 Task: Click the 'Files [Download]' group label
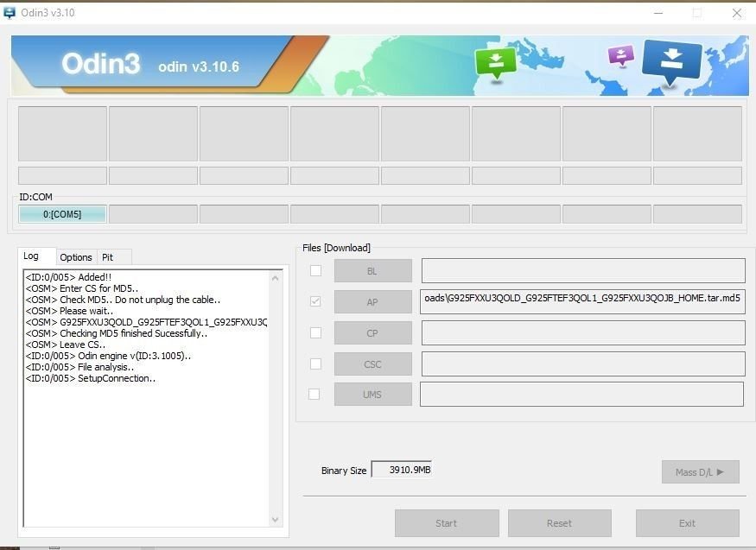[x=337, y=248]
